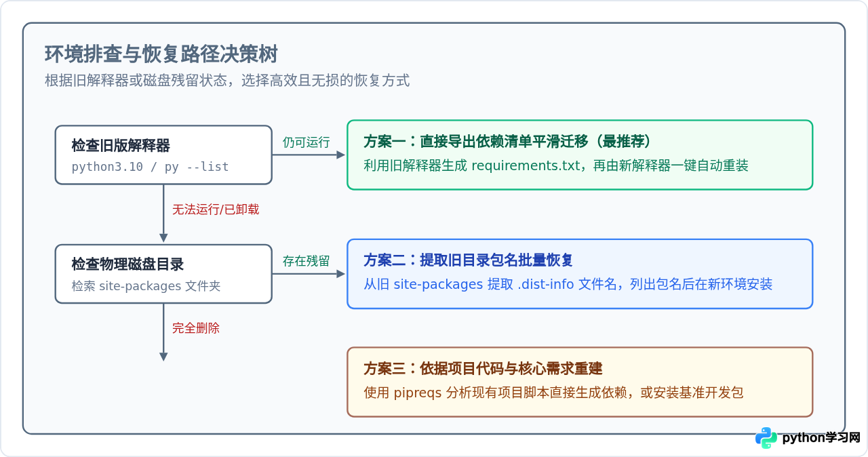
Task: Click the title 环境排查与恢复路径决策树
Action: click(x=161, y=54)
